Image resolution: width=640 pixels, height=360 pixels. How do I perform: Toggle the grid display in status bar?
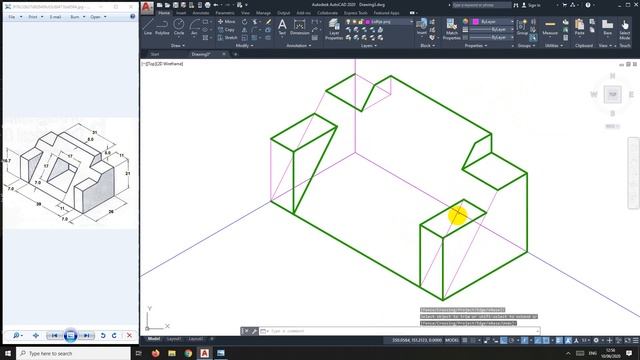tap(464, 340)
